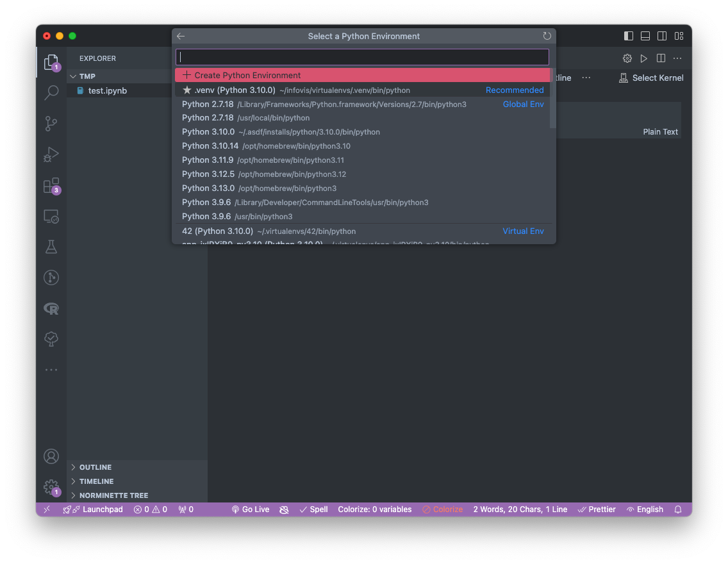
Task: Open notifications bell in status bar
Action: pyautogui.click(x=678, y=510)
